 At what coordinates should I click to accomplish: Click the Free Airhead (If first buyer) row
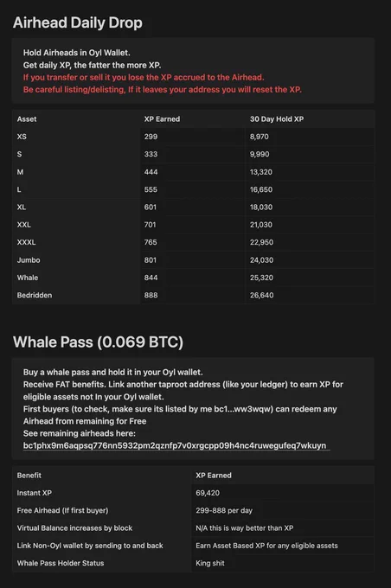tap(193, 510)
